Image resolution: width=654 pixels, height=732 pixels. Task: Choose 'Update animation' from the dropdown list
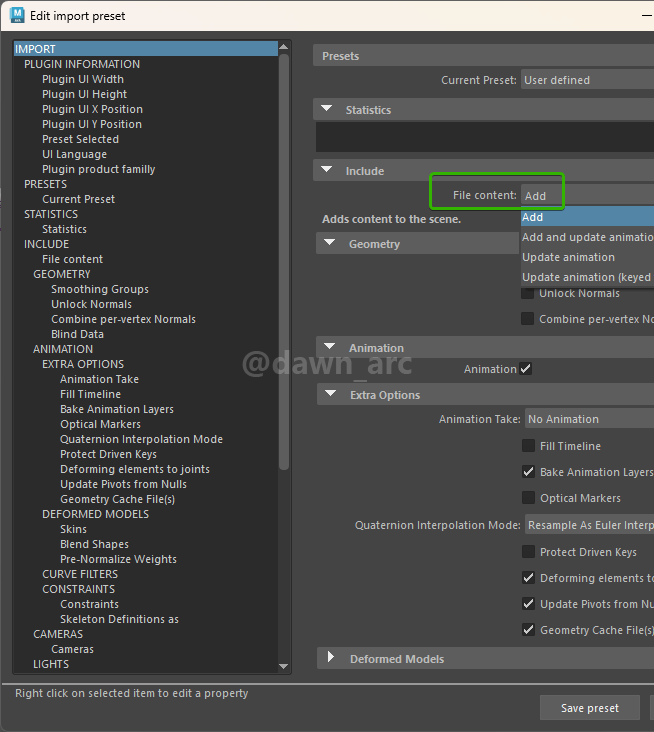tap(568, 257)
